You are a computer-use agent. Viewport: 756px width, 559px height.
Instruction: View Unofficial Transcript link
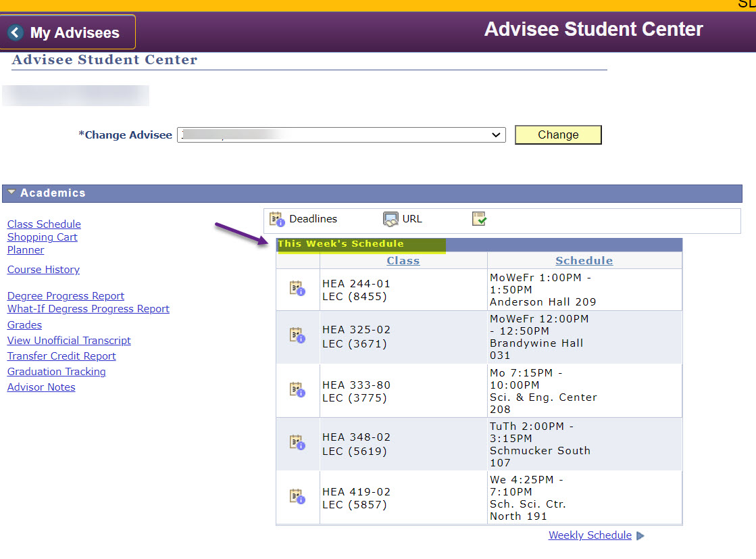tap(69, 341)
